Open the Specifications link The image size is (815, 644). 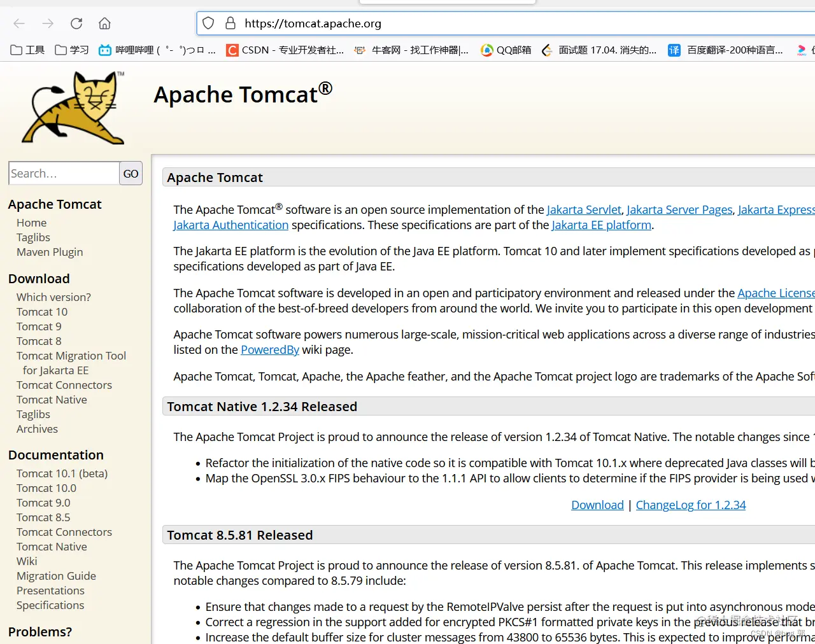[50, 605]
